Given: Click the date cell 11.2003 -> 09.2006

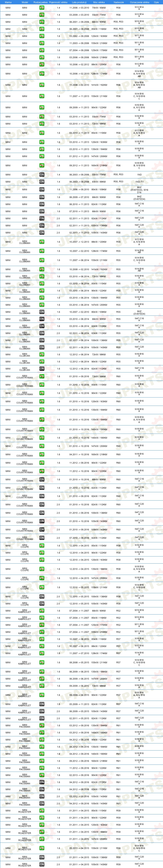Looking at the screenshot, I should click(79, 43).
